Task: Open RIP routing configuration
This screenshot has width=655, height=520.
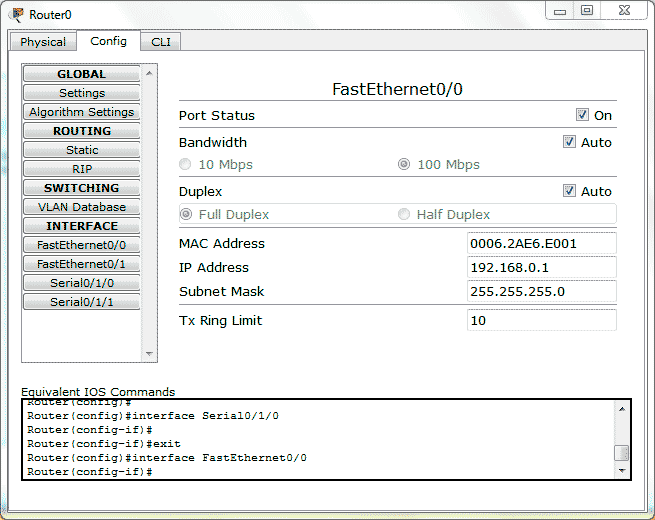Action: pyautogui.click(x=82, y=169)
